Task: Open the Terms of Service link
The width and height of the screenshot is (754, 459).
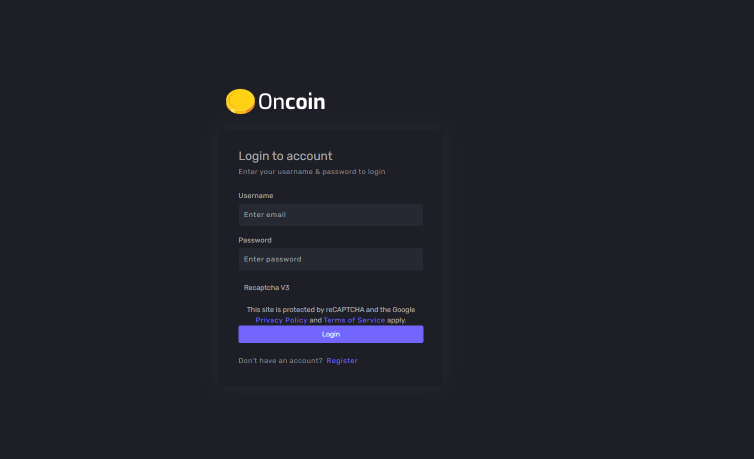Action: tap(354, 320)
